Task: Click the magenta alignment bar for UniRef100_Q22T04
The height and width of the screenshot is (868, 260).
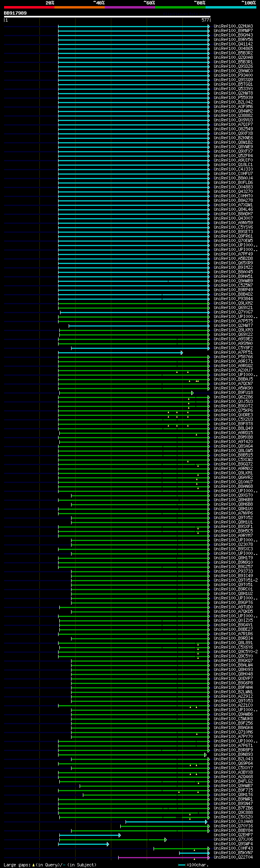Action: 164,857
